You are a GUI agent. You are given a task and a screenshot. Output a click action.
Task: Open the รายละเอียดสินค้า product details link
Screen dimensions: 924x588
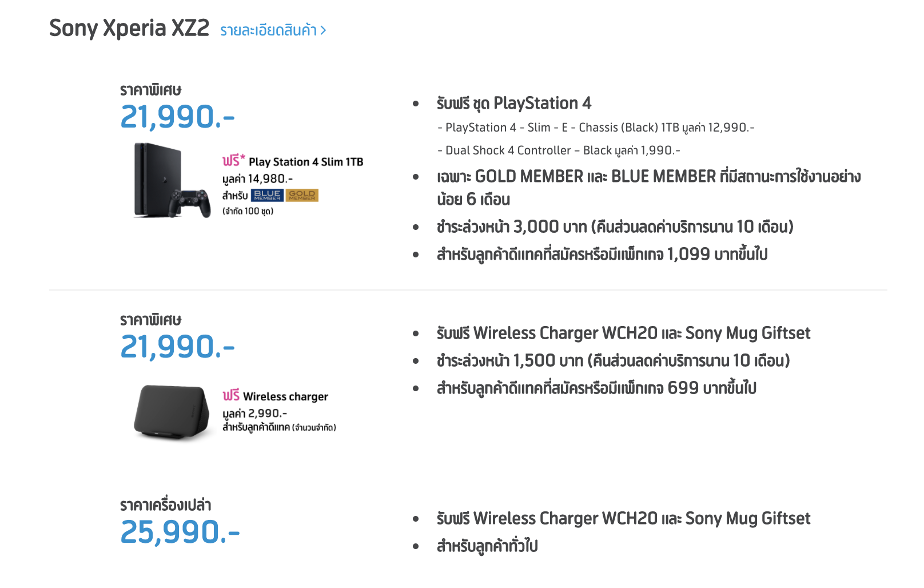coord(268,30)
